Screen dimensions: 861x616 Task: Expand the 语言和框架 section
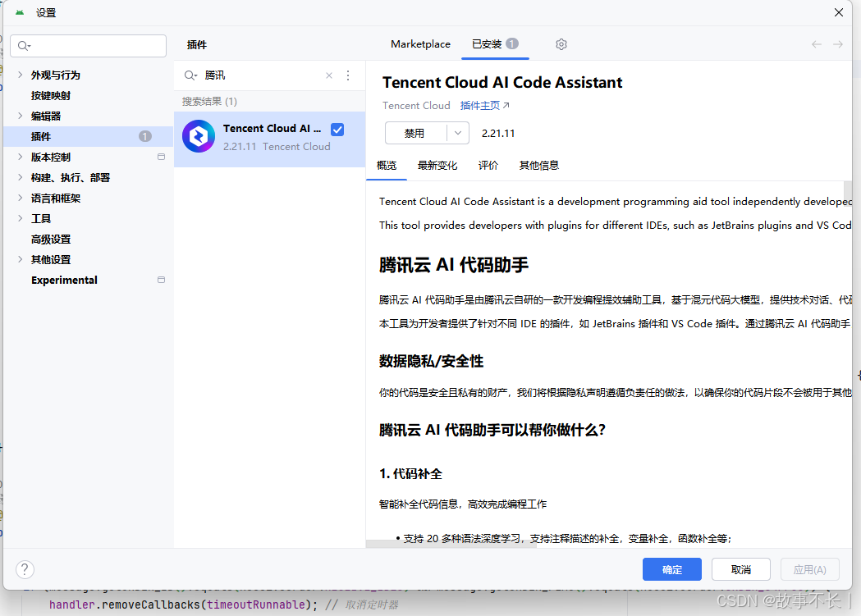(20, 198)
